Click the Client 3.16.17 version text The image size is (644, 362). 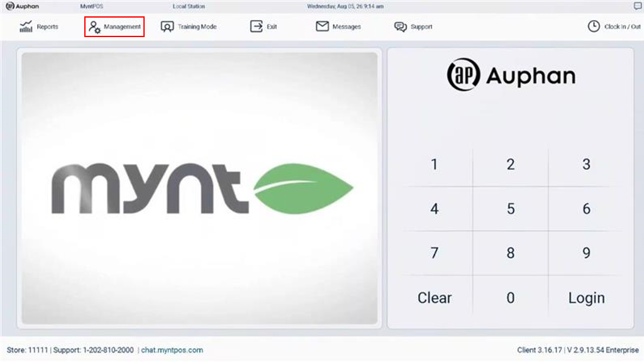click(539, 350)
